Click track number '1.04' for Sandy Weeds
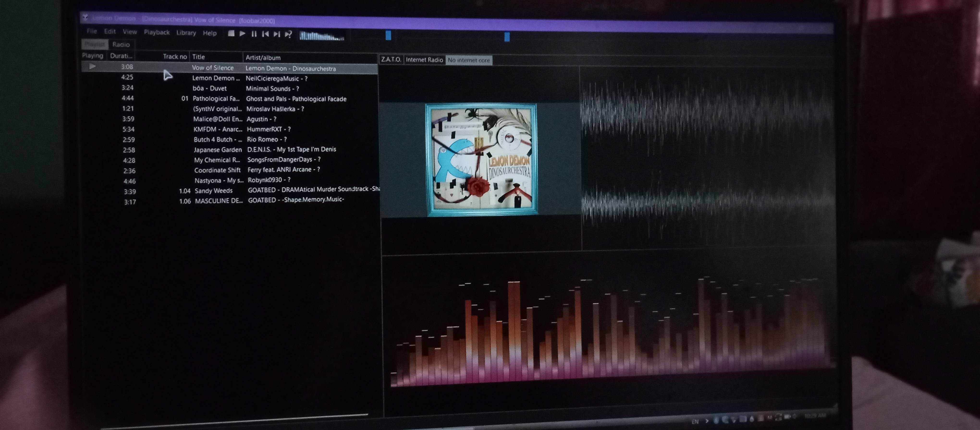 [184, 191]
